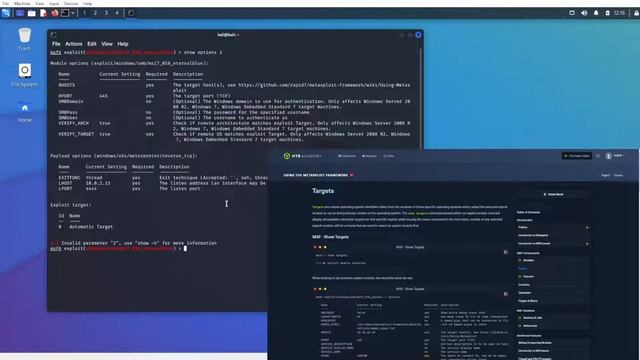Click the volume speaker tray icon
640x360 pixels.
click(584, 13)
